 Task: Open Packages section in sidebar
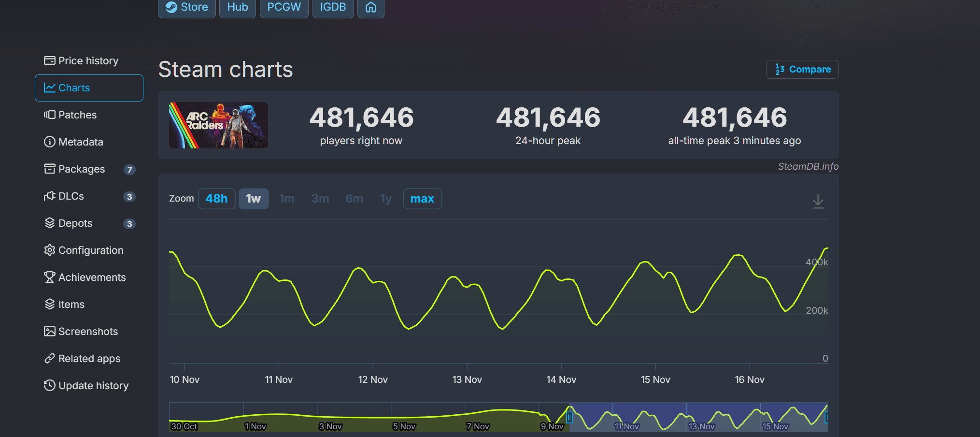click(x=89, y=169)
